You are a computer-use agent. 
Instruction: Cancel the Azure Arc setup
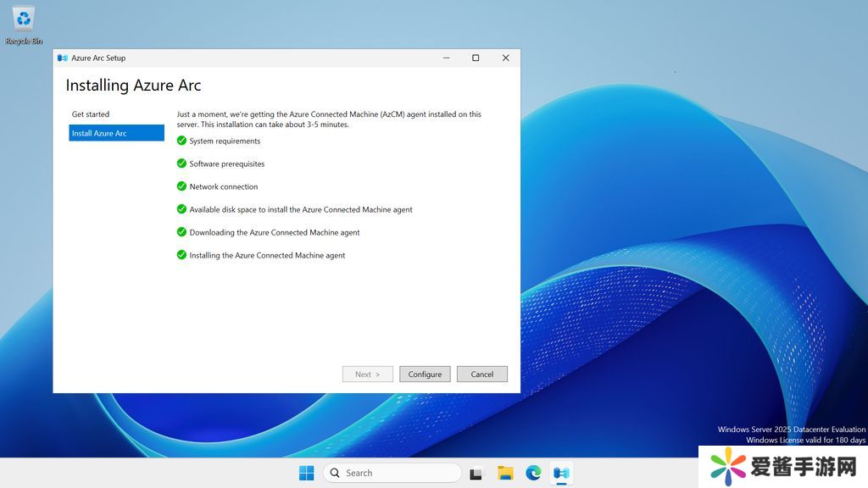tap(481, 374)
